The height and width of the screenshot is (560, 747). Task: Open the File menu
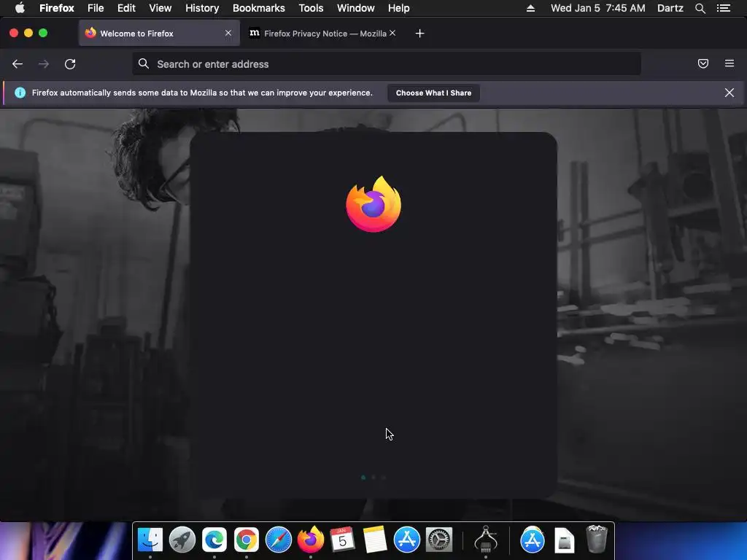point(96,8)
